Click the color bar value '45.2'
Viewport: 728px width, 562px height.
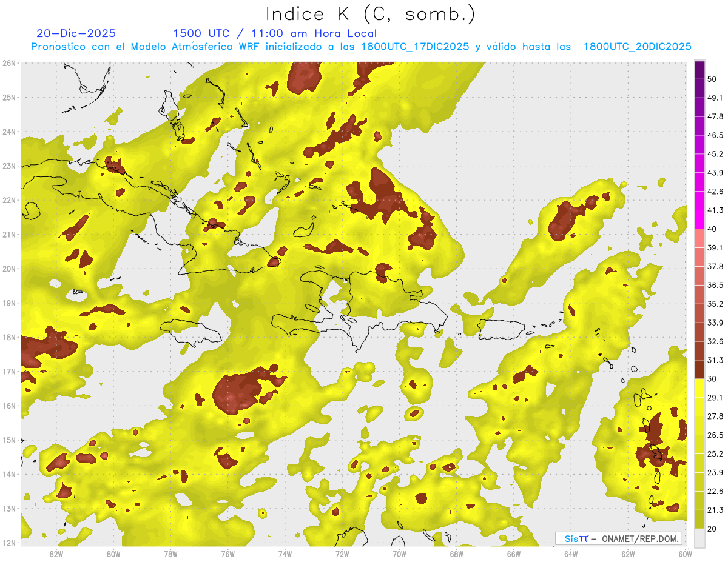pos(715,154)
